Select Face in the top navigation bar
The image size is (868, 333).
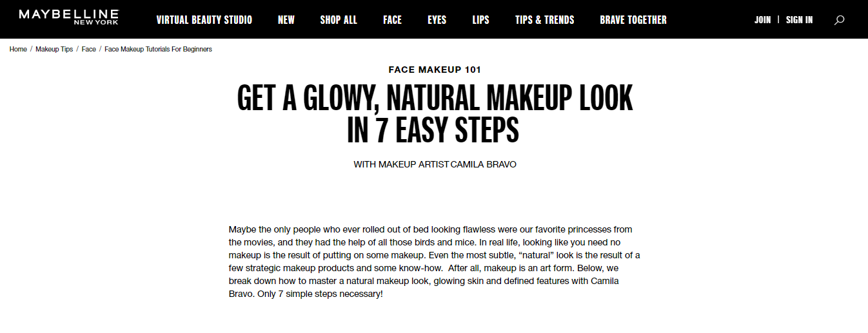tap(392, 20)
